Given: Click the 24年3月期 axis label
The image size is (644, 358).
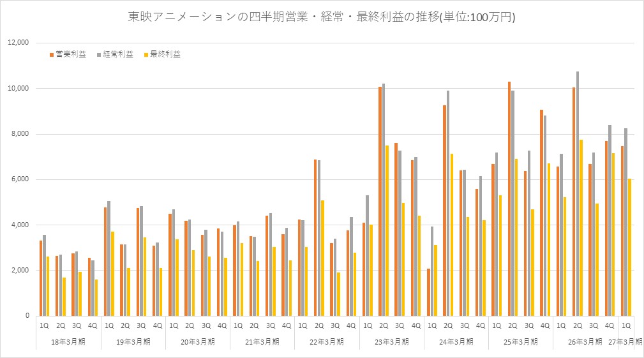Looking at the screenshot, I should [456, 341].
